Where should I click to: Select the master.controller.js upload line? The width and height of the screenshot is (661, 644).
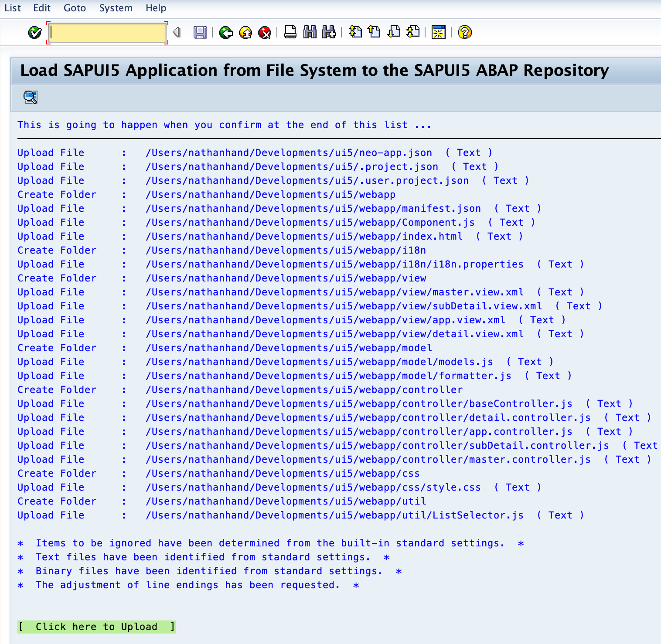point(334,459)
